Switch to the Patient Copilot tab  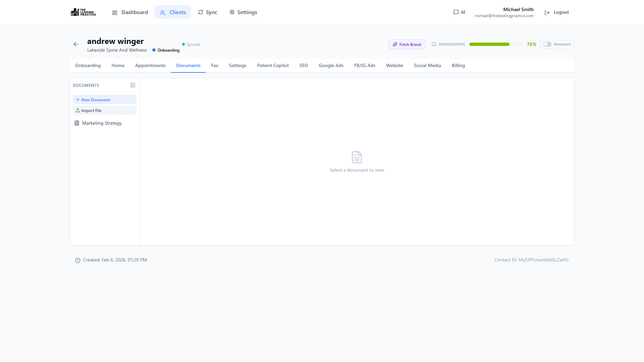[x=273, y=65]
